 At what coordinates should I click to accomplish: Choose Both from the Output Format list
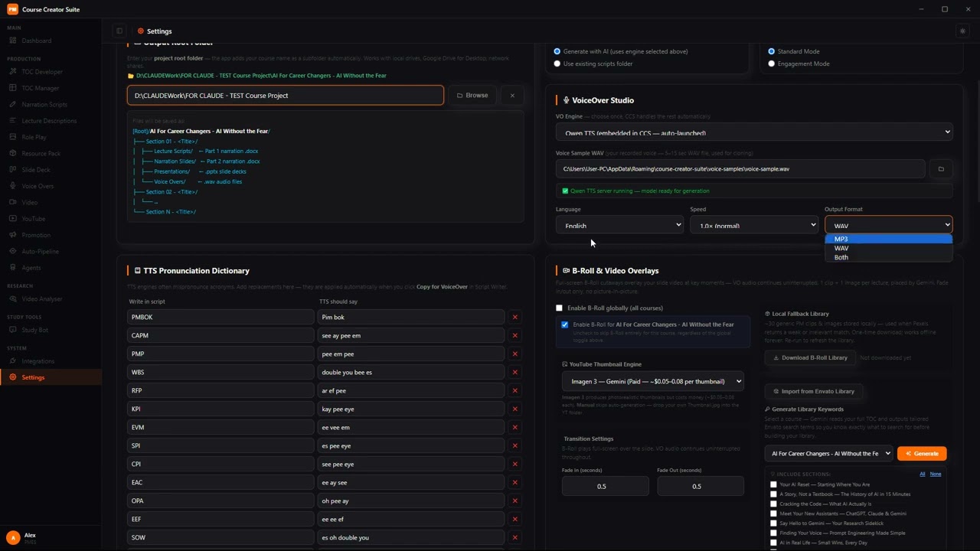pos(889,257)
